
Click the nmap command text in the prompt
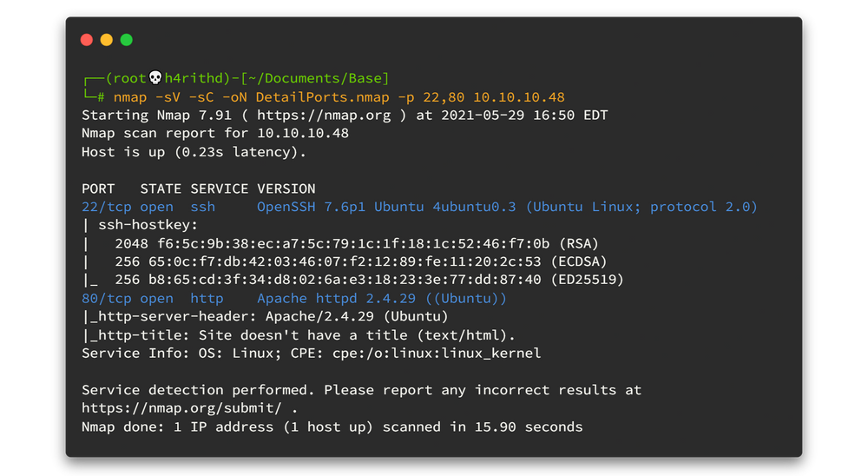tap(339, 97)
